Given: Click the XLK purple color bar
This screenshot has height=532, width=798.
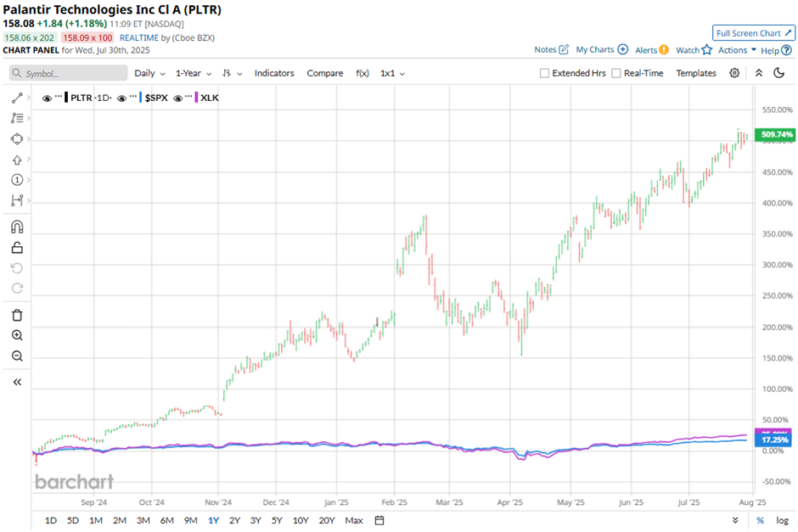Looking at the screenshot, I should (x=196, y=98).
